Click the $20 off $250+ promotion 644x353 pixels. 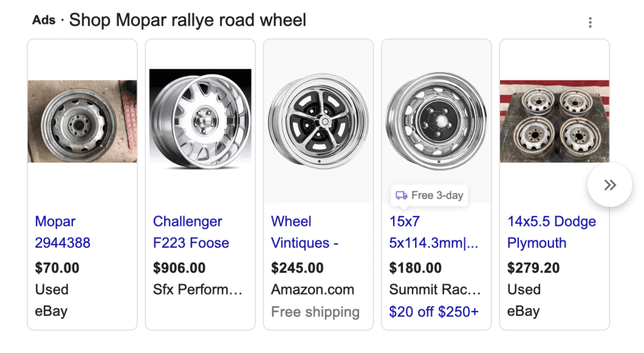click(433, 311)
